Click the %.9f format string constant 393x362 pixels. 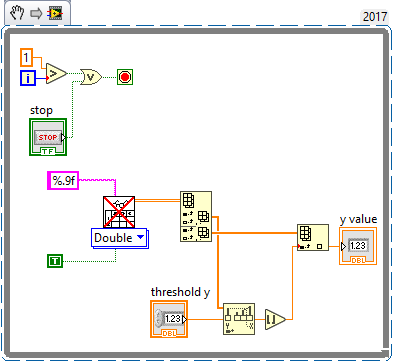63,180
